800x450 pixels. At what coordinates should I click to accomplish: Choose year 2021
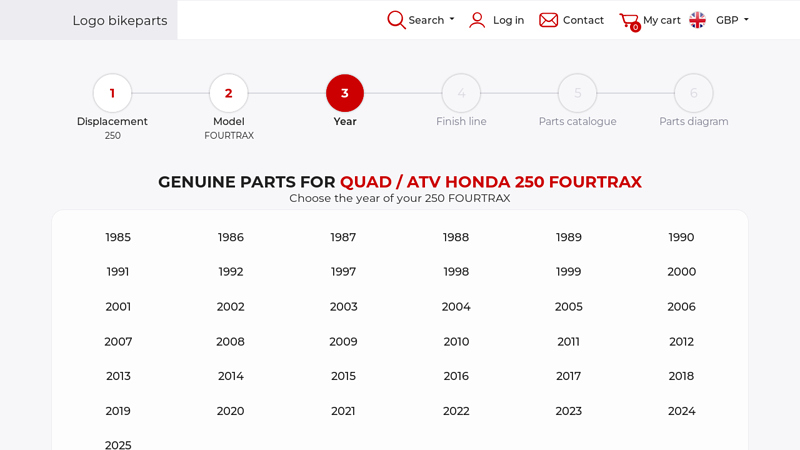(343, 411)
